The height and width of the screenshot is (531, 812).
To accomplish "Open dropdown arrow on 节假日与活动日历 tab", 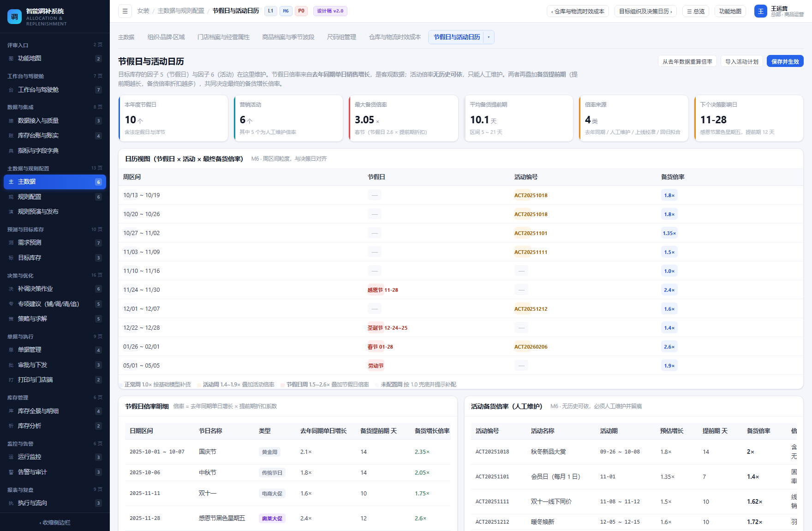I will coord(489,37).
